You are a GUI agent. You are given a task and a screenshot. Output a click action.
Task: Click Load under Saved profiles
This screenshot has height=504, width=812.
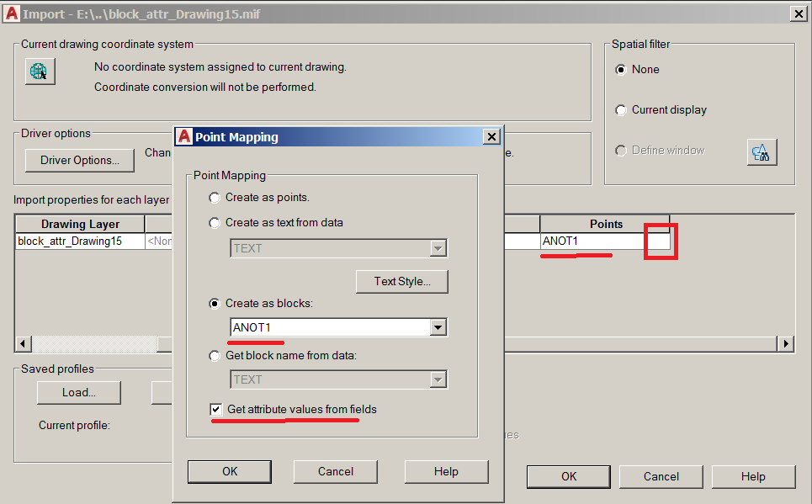[x=78, y=392]
